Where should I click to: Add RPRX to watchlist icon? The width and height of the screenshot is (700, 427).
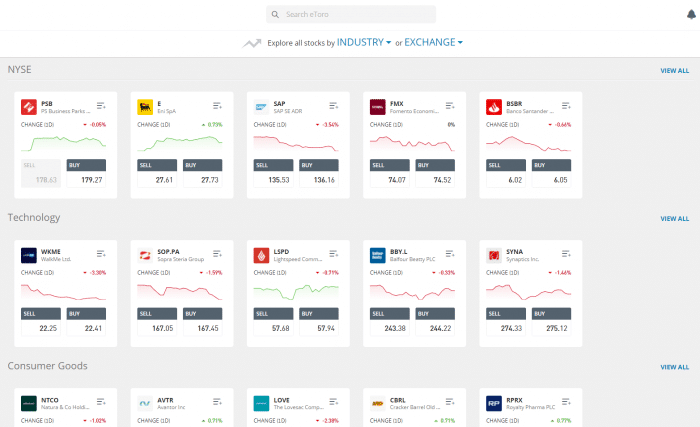point(566,402)
